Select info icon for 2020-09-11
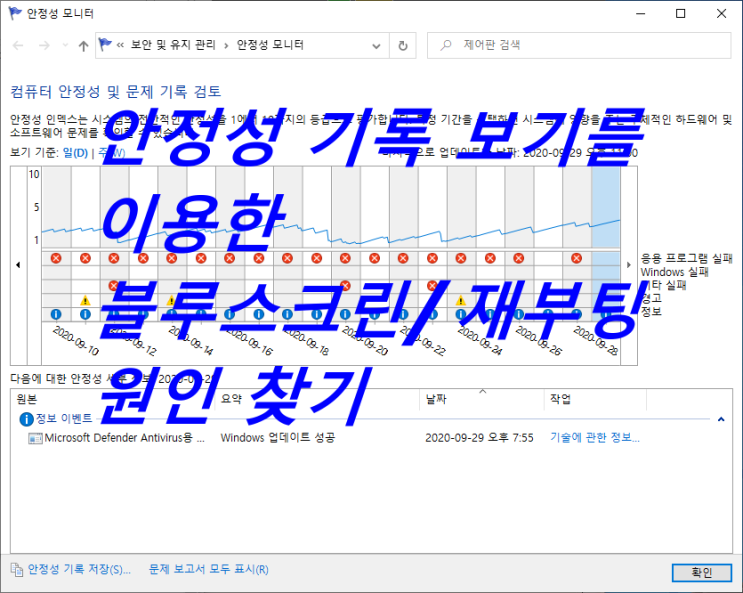This screenshot has width=743, height=593. 85,314
